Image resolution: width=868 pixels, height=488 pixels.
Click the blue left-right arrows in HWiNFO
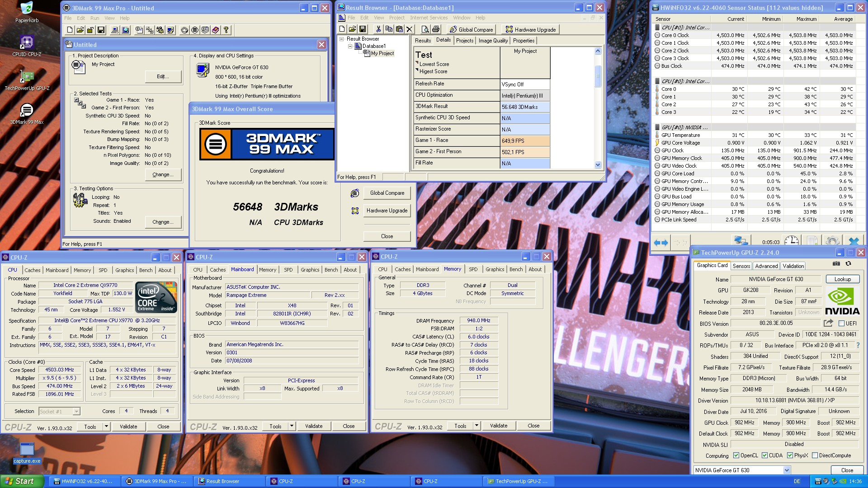click(661, 243)
